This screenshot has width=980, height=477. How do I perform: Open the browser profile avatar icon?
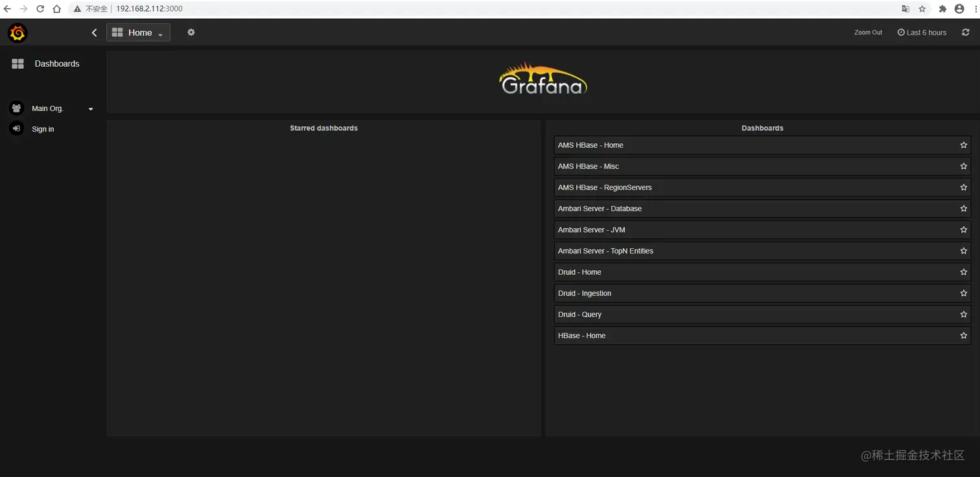[x=959, y=9]
